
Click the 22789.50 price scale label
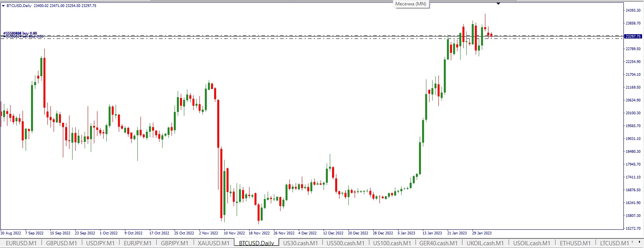[x=633, y=49]
